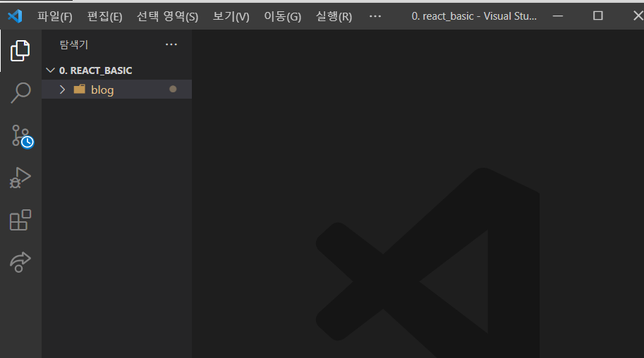Open the 보기(V) menu
Viewport: 644px width, 358px height.
231,16
